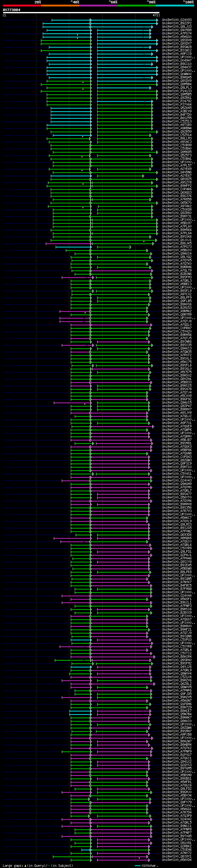Select the query name AV773804
197x868 pixels.
[11, 10]
